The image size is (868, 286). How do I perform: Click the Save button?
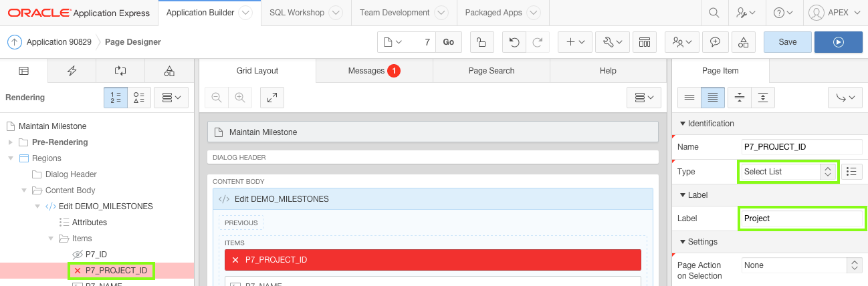[x=787, y=42]
